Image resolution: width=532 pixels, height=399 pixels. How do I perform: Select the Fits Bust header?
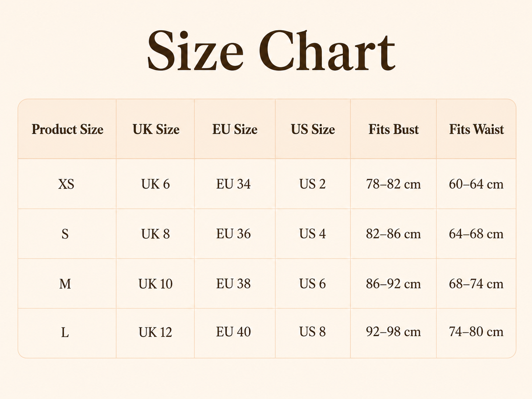click(394, 129)
